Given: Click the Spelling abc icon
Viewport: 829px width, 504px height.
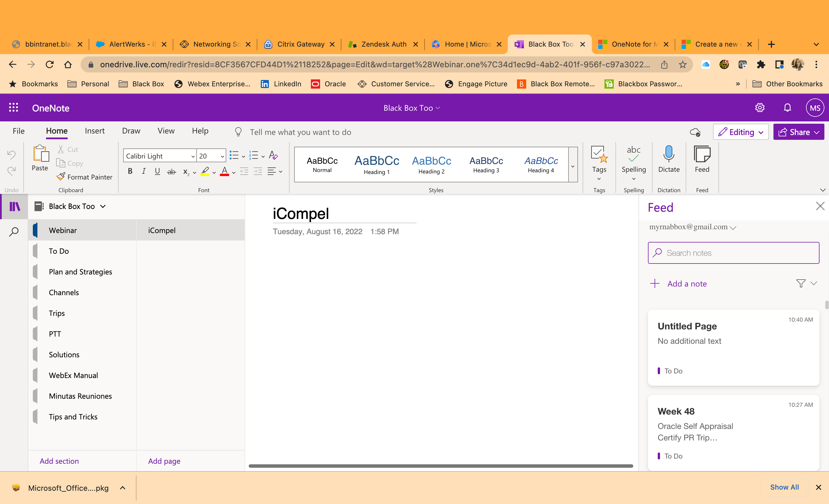Looking at the screenshot, I should (x=633, y=154).
